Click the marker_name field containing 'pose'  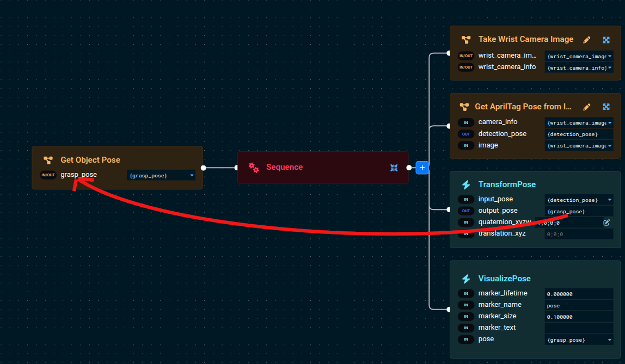click(578, 305)
